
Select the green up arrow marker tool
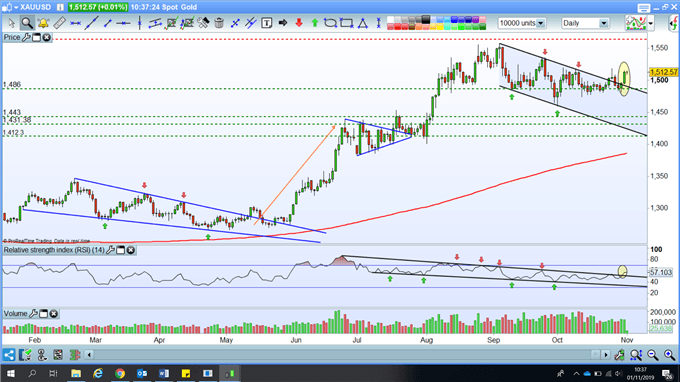[x=315, y=23]
